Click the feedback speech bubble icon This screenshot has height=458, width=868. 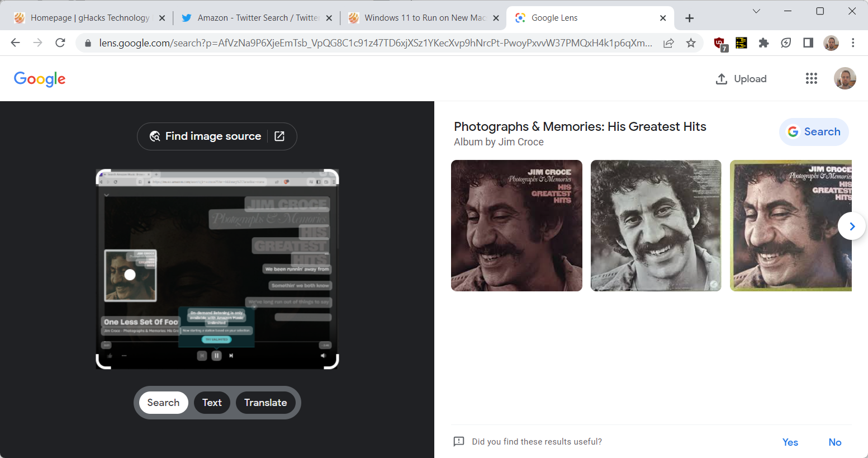point(459,442)
